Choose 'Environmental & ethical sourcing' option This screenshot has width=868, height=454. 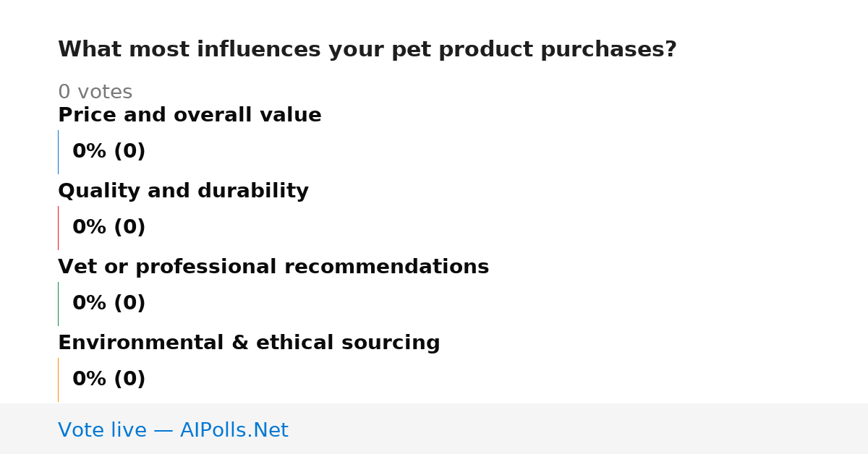coord(249,343)
